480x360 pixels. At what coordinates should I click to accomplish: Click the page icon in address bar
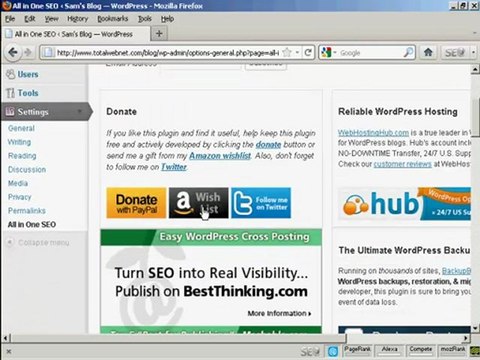tap(48, 53)
